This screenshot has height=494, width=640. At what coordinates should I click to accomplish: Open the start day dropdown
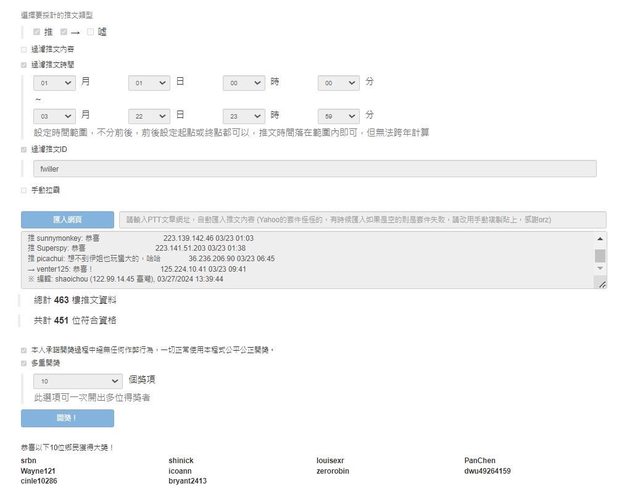(149, 83)
